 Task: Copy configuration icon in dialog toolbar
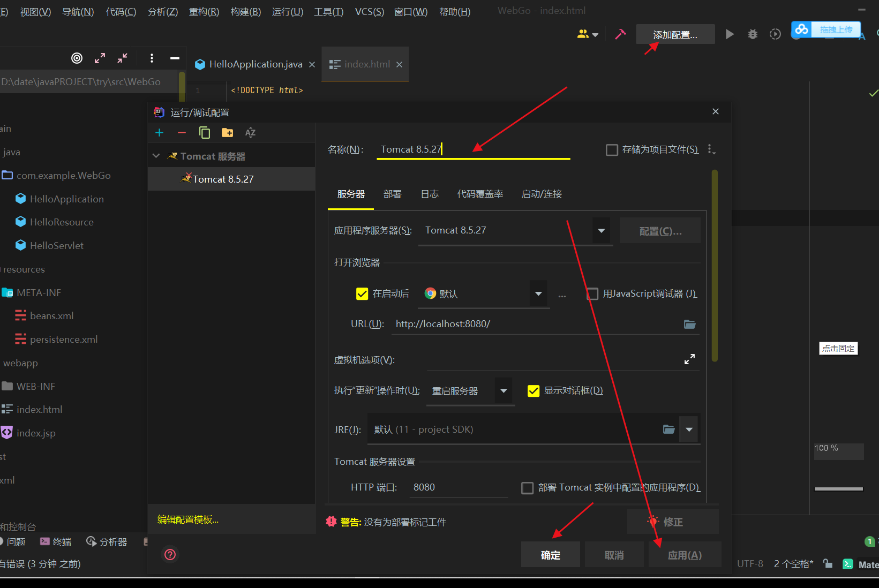coord(205,133)
